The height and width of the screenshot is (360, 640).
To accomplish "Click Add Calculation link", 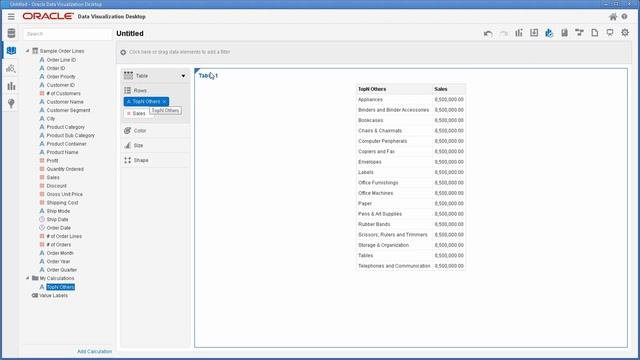I will 94,351.
